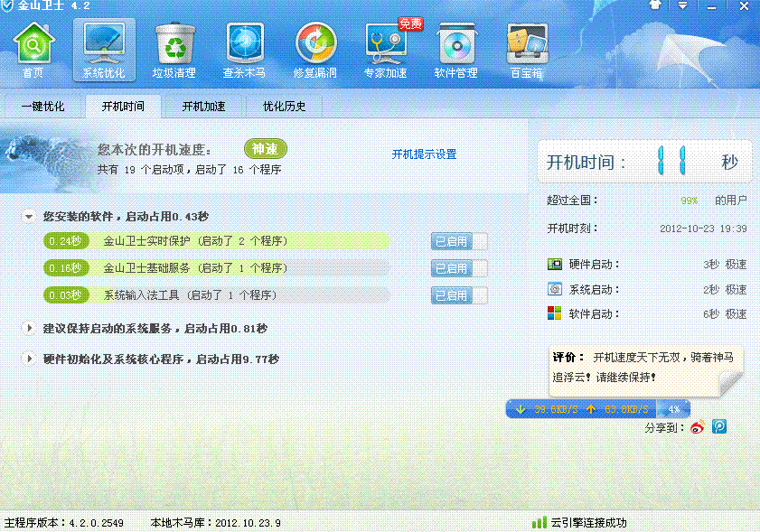The image size is (760, 532).
Task: Click the 评价 comment note
Action: (645, 370)
